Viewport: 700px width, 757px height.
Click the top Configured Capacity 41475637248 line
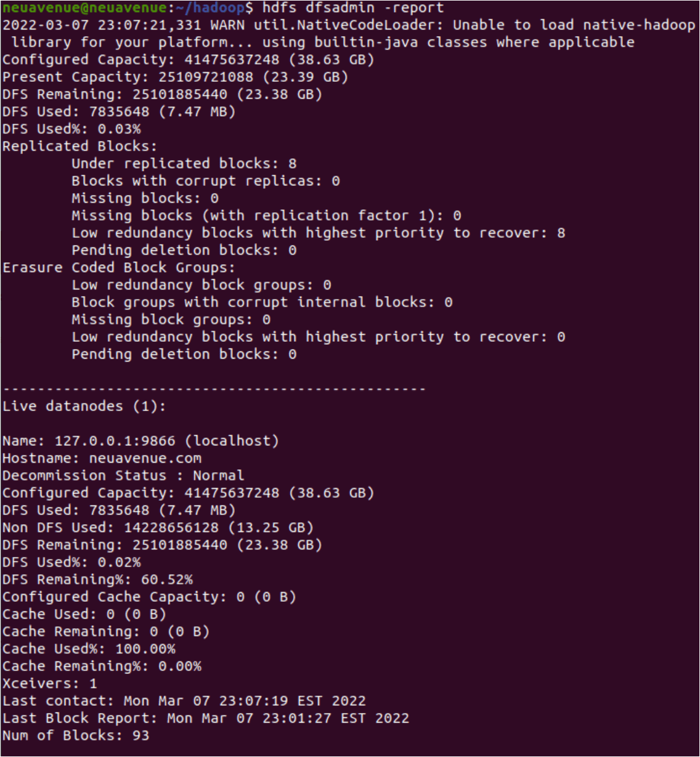(x=188, y=60)
